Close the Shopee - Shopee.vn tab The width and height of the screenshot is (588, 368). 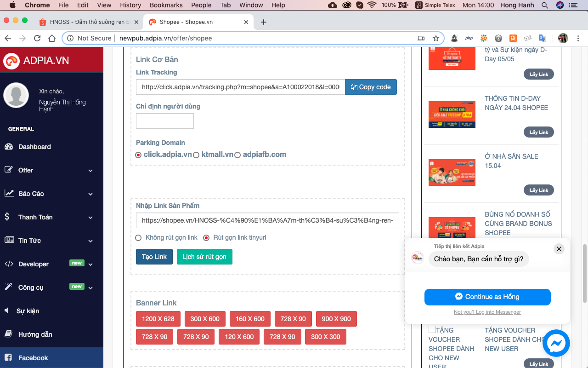246,22
